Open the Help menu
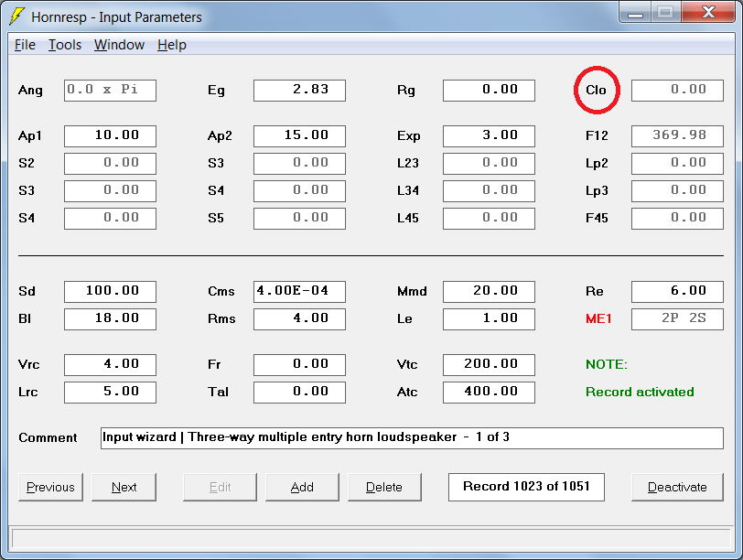The image size is (743, 560). (x=171, y=45)
